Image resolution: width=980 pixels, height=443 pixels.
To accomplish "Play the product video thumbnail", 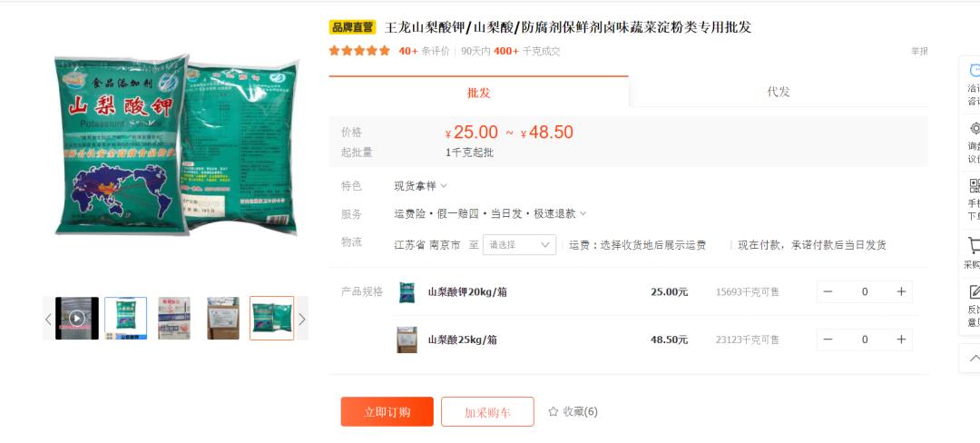I will point(77,318).
